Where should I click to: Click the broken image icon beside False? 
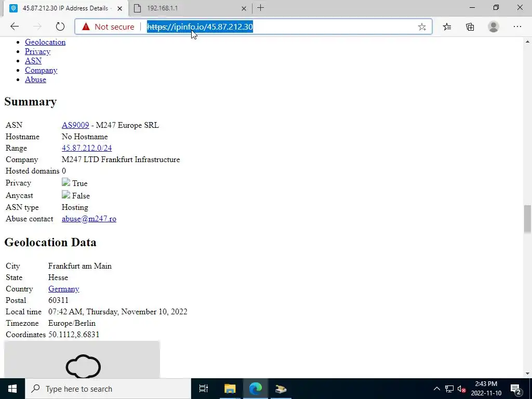pyautogui.click(x=66, y=195)
